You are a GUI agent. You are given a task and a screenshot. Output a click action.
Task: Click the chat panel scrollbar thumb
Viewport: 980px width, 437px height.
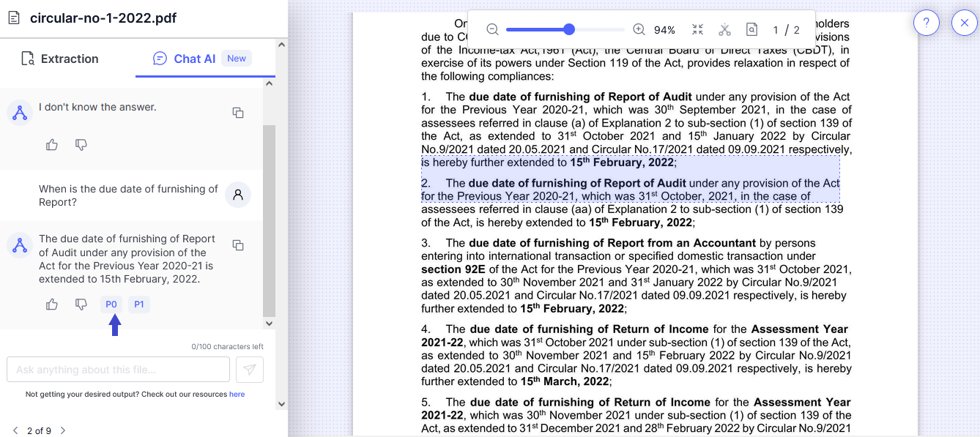(x=269, y=220)
